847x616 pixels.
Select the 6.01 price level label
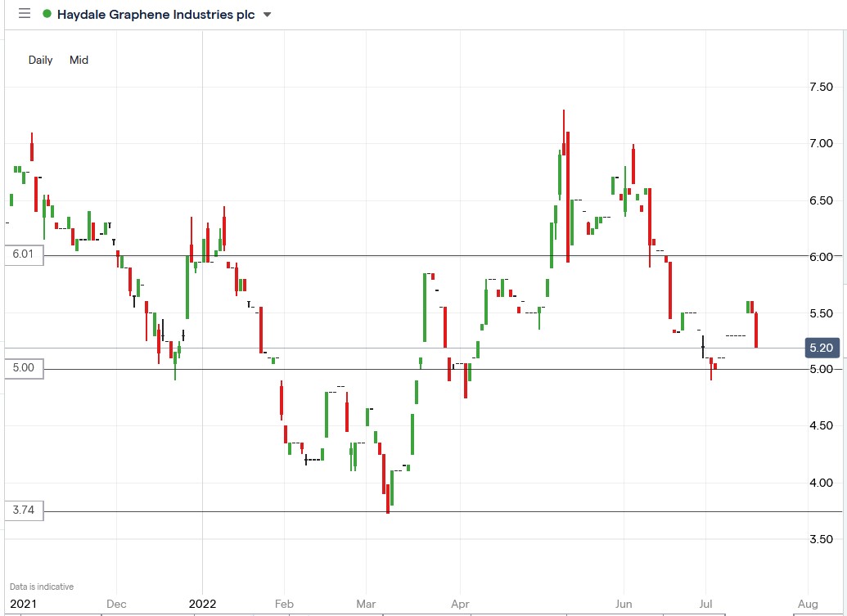[x=22, y=254]
